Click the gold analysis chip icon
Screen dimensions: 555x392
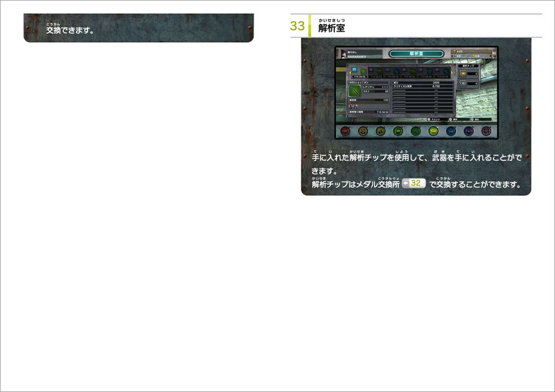tap(463, 74)
